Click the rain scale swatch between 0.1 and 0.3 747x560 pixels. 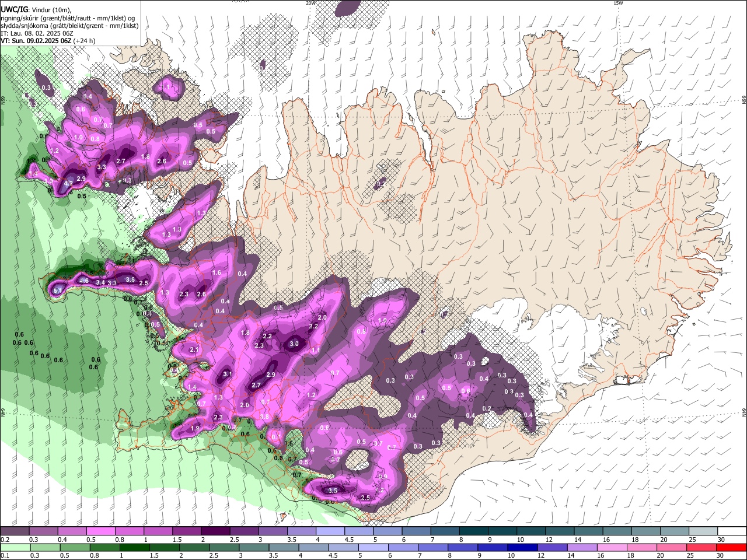click(15, 547)
